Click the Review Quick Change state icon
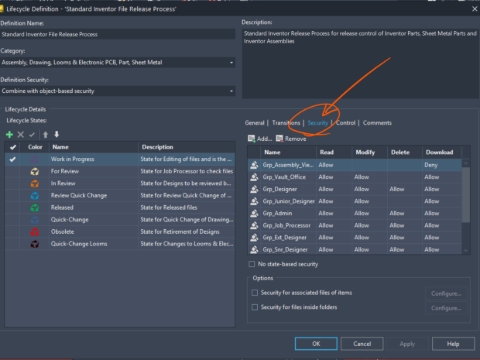This screenshot has height=360, width=480. click(x=35, y=196)
